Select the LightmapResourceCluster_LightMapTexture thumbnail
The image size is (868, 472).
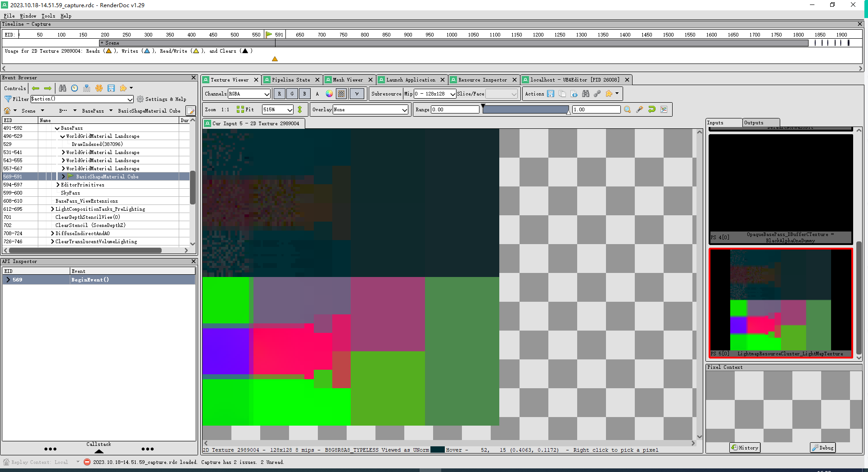click(x=781, y=303)
